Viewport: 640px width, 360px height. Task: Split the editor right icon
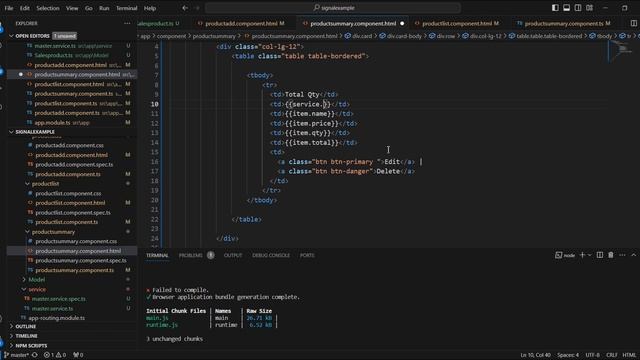(633, 24)
